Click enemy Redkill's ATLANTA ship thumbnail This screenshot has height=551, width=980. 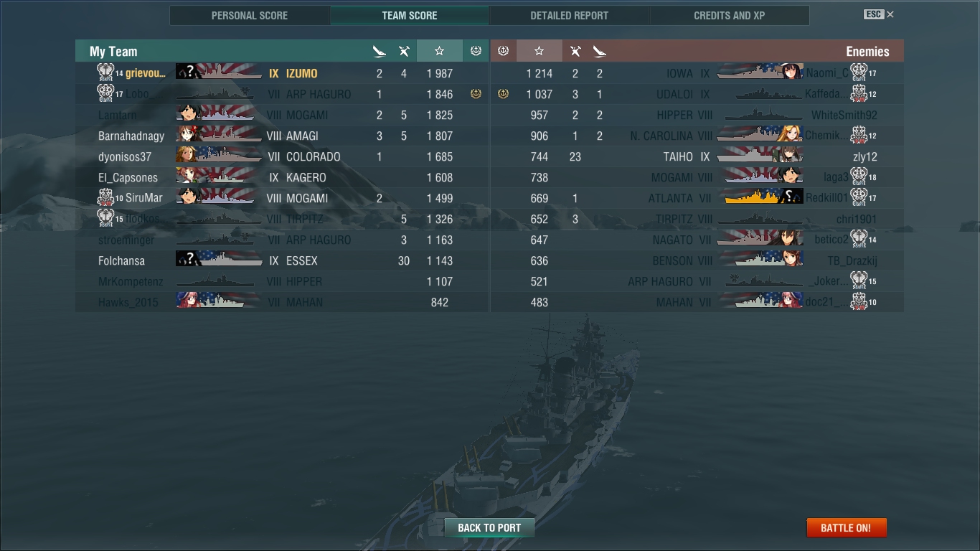pos(763,197)
